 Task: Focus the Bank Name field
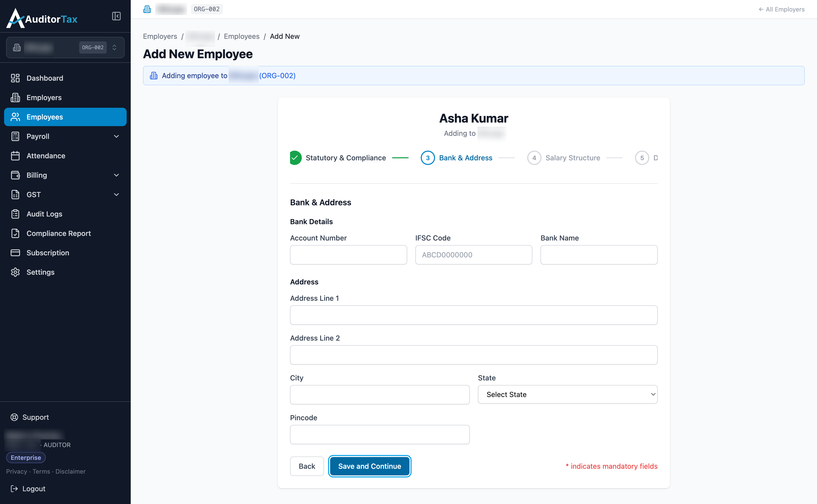click(x=599, y=255)
